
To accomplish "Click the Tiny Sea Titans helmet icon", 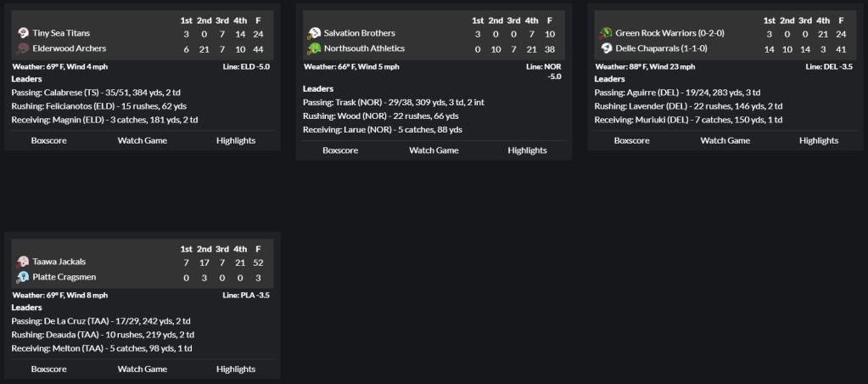I will point(24,33).
